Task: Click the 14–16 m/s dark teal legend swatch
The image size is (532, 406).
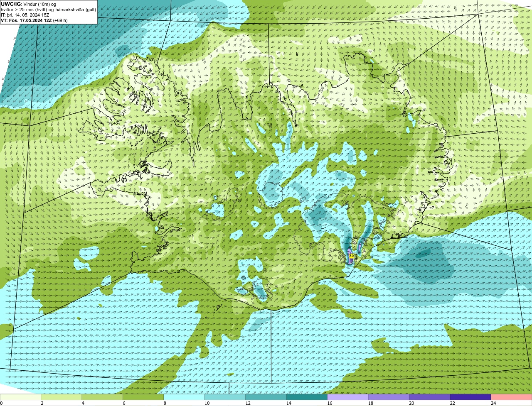Action: pyautogui.click(x=307, y=397)
